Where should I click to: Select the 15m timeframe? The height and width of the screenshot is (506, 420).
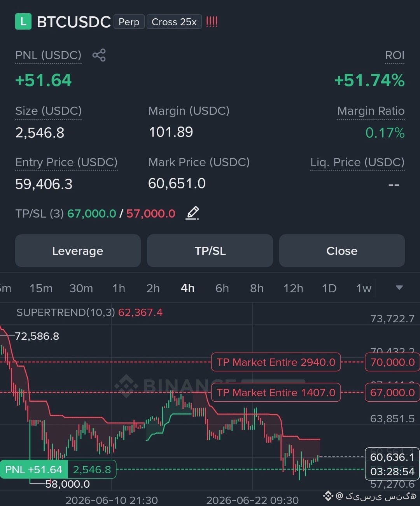41,288
